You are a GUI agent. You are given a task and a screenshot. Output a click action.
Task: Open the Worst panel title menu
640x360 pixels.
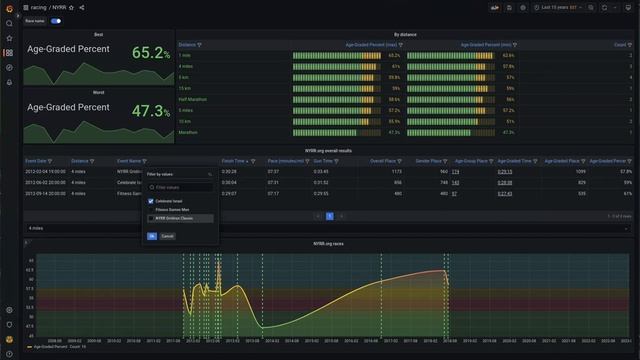98,93
